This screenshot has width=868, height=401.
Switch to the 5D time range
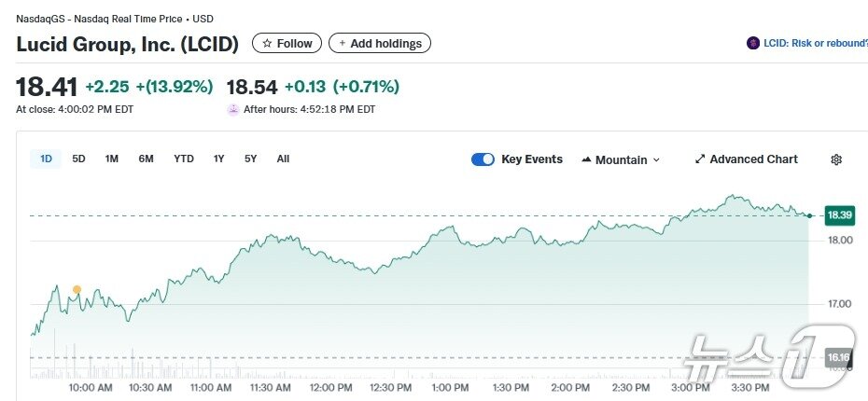[78, 159]
